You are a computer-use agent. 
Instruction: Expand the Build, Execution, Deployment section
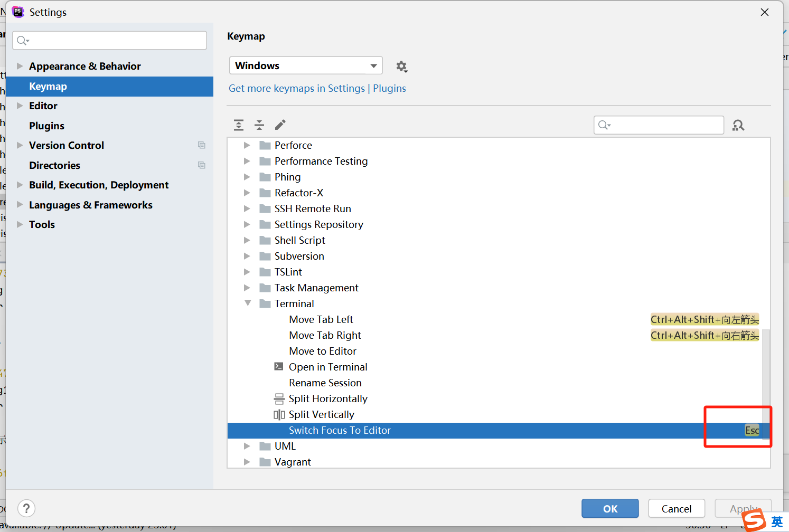click(x=20, y=185)
